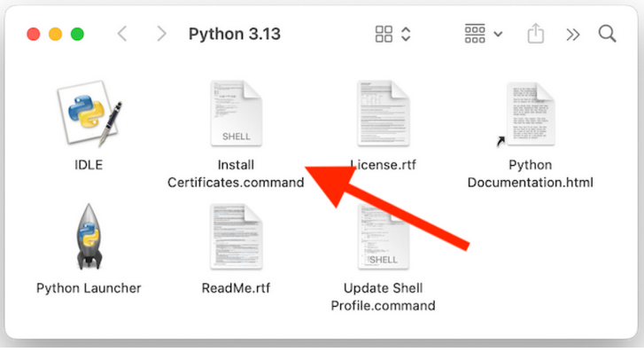
Task: Select the Install Certificates.command shell file icon
Action: pyautogui.click(x=237, y=113)
